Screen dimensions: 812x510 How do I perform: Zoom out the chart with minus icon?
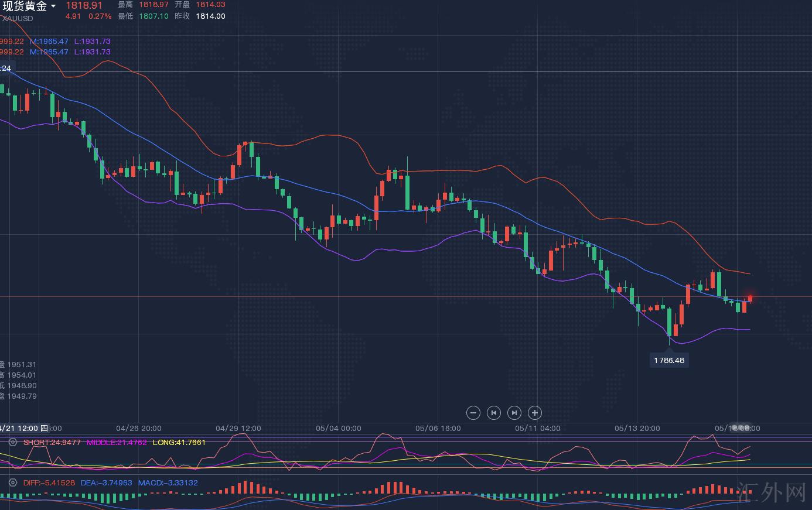click(473, 413)
